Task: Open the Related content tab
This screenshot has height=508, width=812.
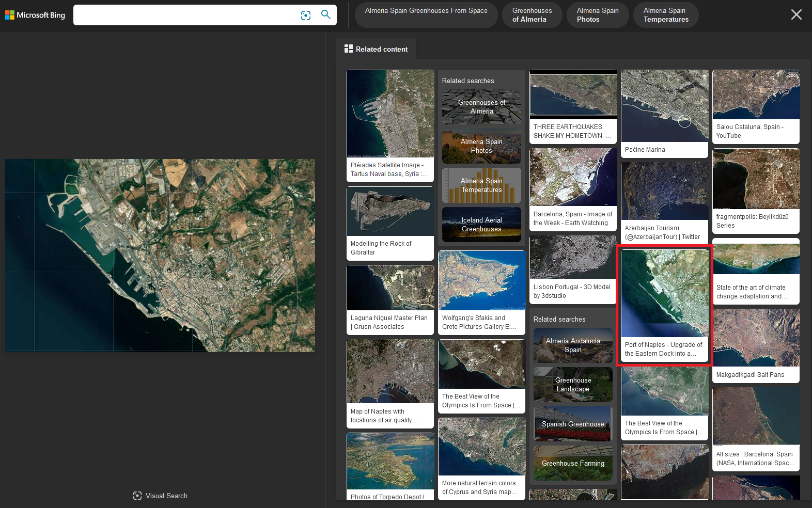Action: click(376, 49)
